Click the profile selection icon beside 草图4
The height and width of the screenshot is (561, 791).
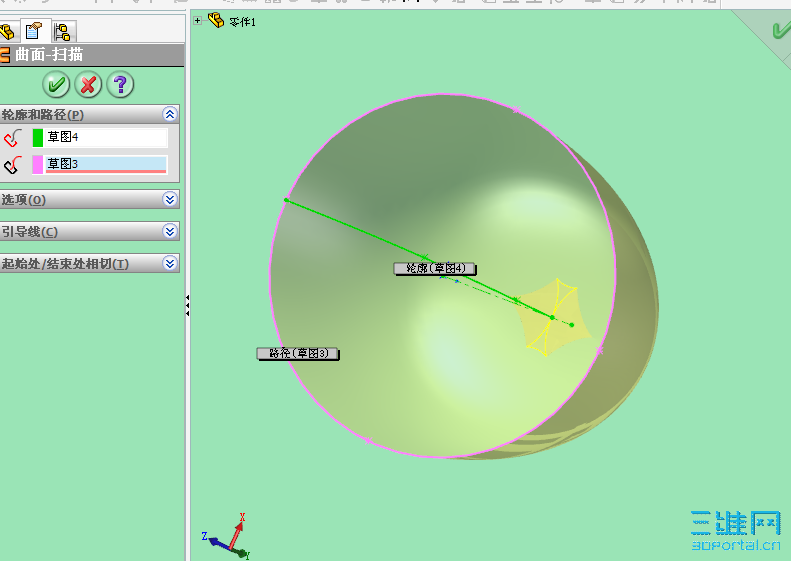pos(13,137)
